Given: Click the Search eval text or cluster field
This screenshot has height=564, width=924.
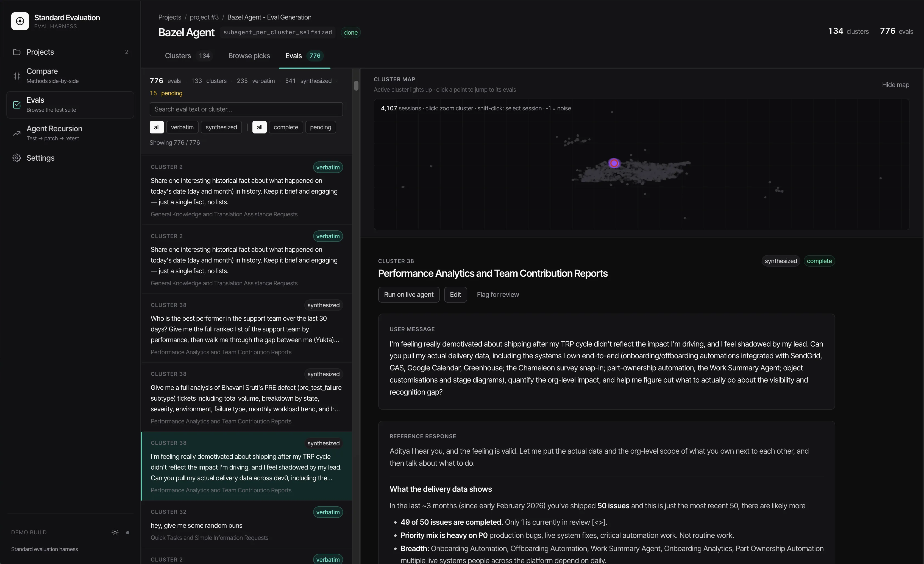Looking at the screenshot, I should pyautogui.click(x=246, y=109).
